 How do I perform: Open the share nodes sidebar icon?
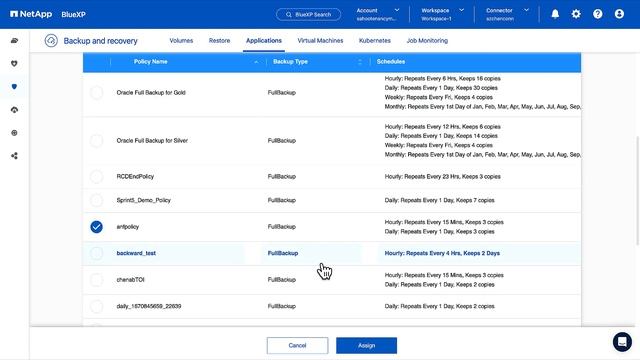(x=14, y=156)
